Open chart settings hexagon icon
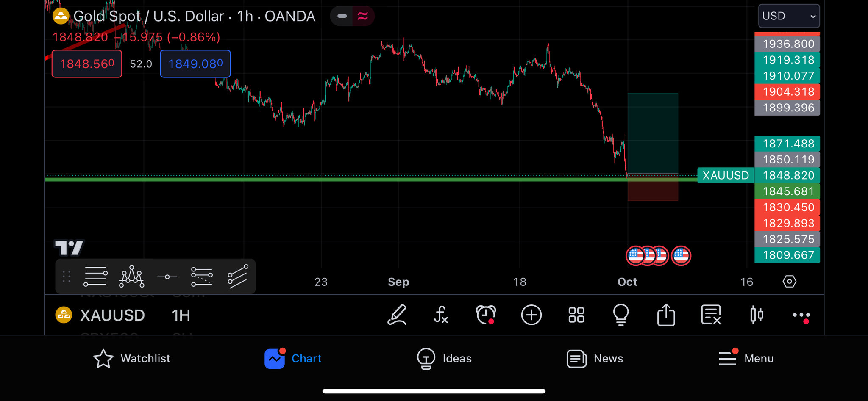868x401 pixels. (789, 282)
